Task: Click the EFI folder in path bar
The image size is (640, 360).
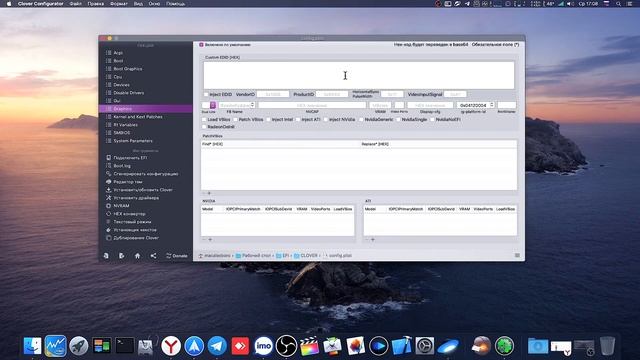Action: click(282, 256)
